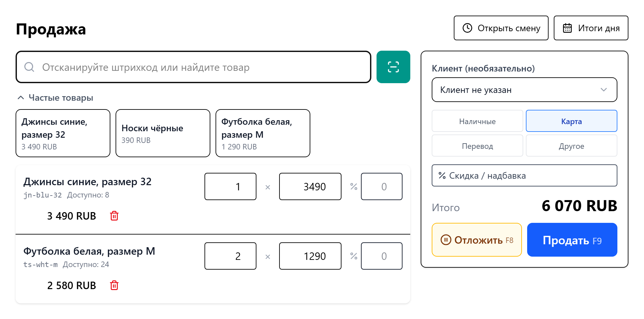Click the 3 490 RUB line total
Viewport: 644px width, 319px height.
pos(71,216)
